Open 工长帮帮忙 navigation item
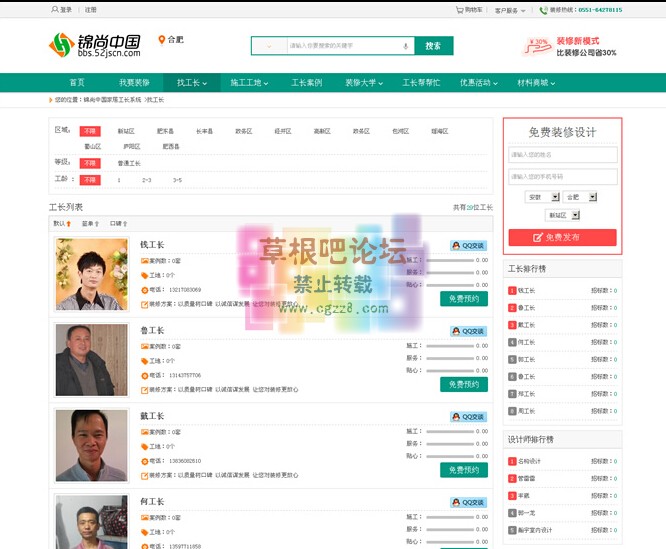Viewport: 666px width, 549px height. pos(421,83)
